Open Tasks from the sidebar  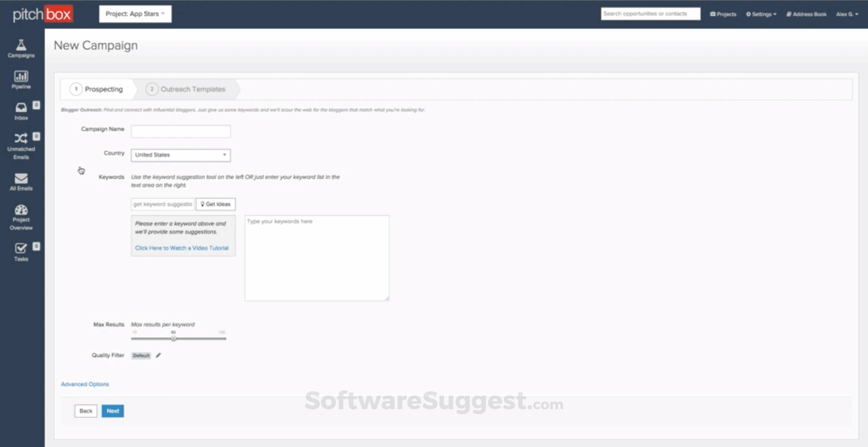point(21,250)
